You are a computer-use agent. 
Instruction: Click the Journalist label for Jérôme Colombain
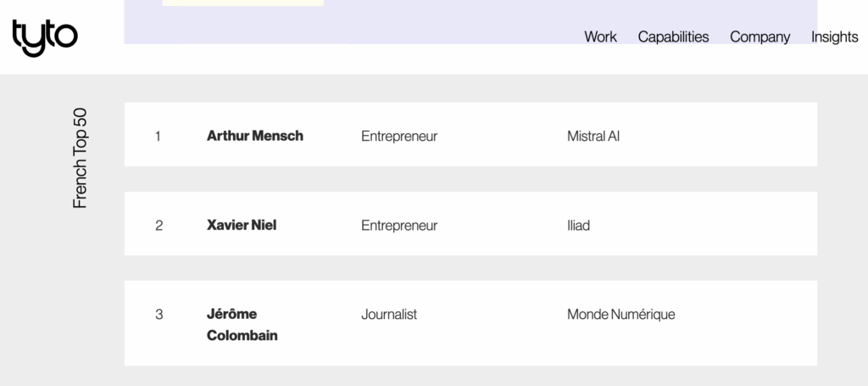click(x=389, y=315)
